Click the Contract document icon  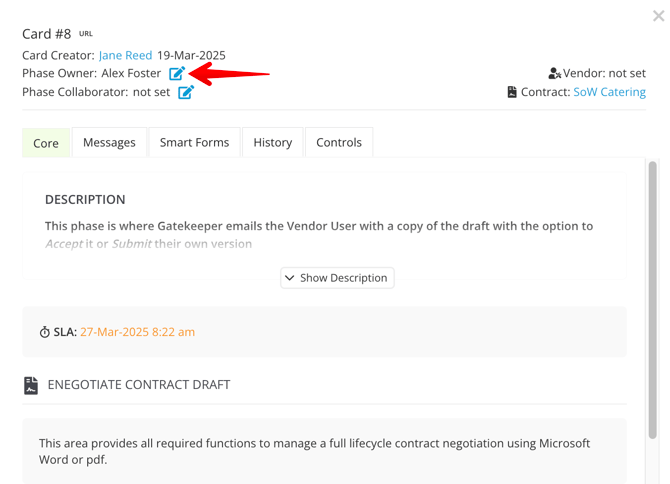click(512, 92)
